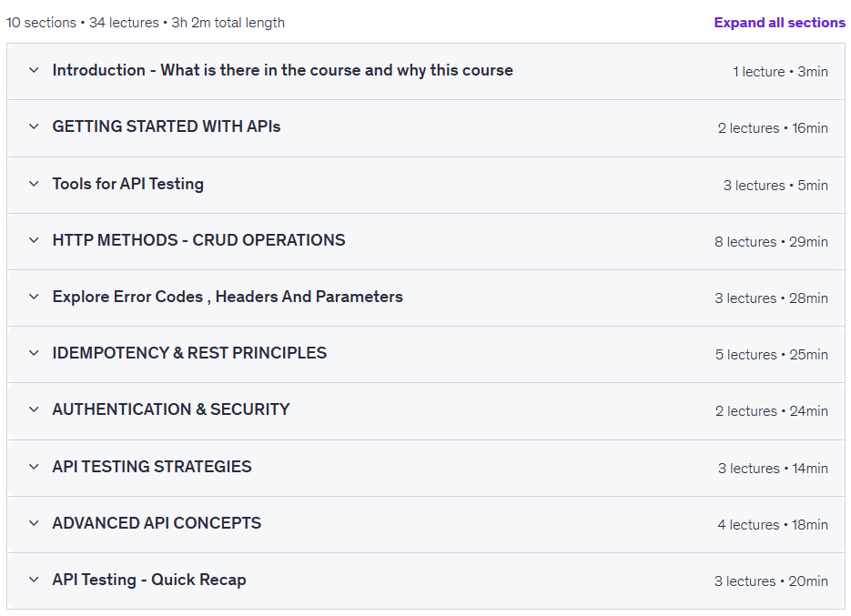This screenshot has width=851, height=616.
Task: Click '8 lectures • 29min' text
Action: pyautogui.click(x=771, y=242)
